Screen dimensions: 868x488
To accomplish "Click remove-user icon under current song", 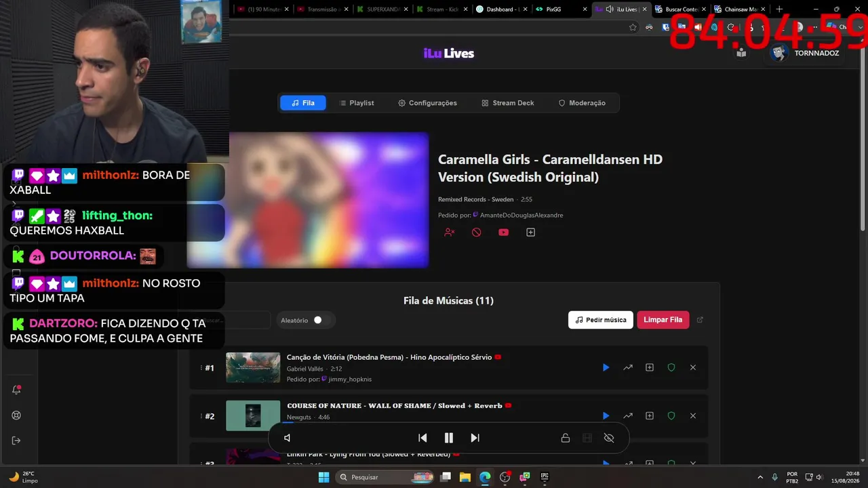I will click(x=449, y=232).
